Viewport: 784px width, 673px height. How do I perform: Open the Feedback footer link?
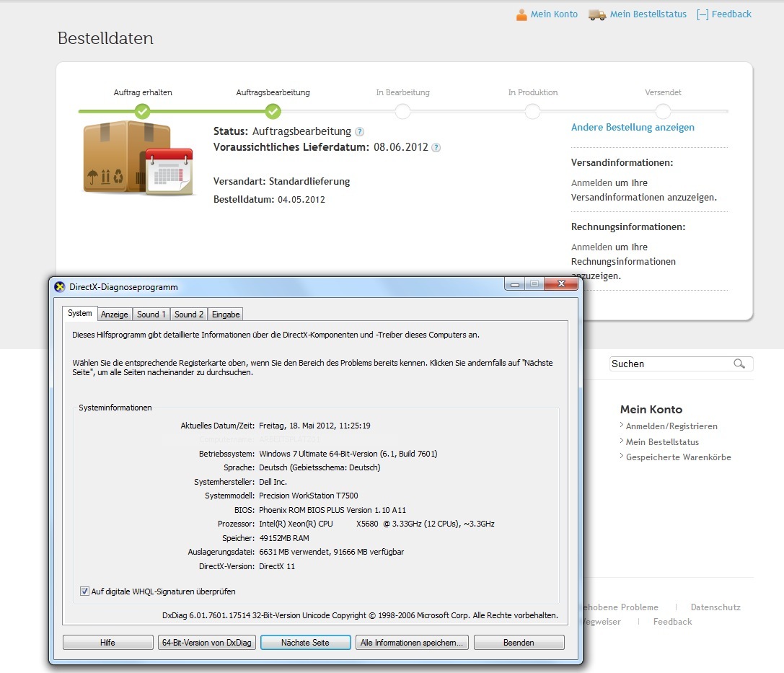pos(672,622)
